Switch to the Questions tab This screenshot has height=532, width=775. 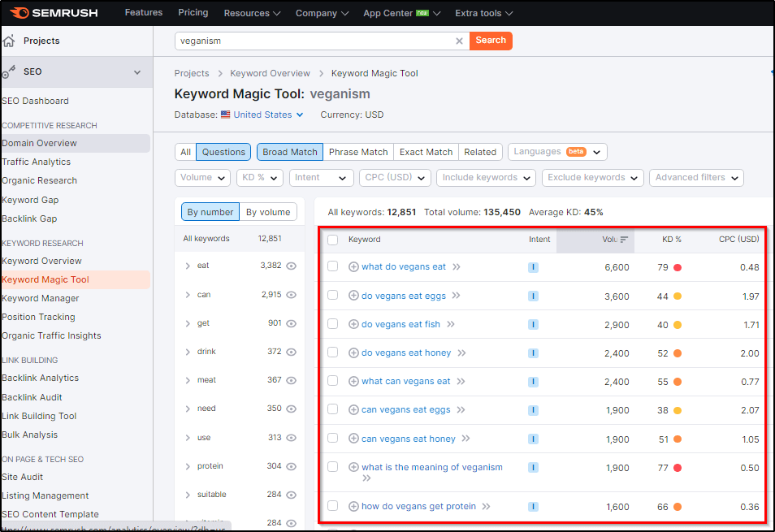[x=223, y=152]
